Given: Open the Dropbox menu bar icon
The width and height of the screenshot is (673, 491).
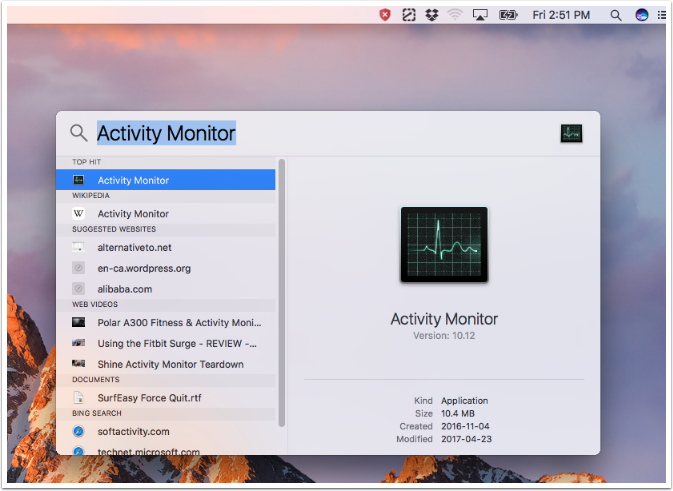Looking at the screenshot, I should click(x=432, y=15).
